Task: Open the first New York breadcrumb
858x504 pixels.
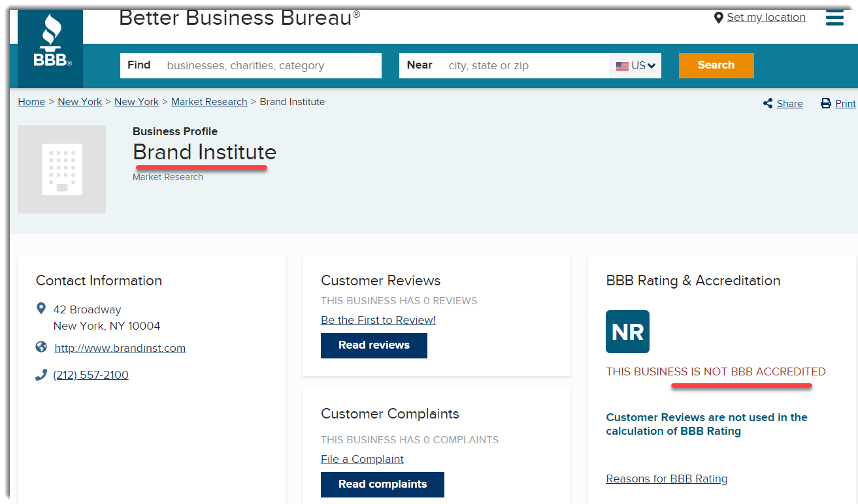Action: pos(80,102)
